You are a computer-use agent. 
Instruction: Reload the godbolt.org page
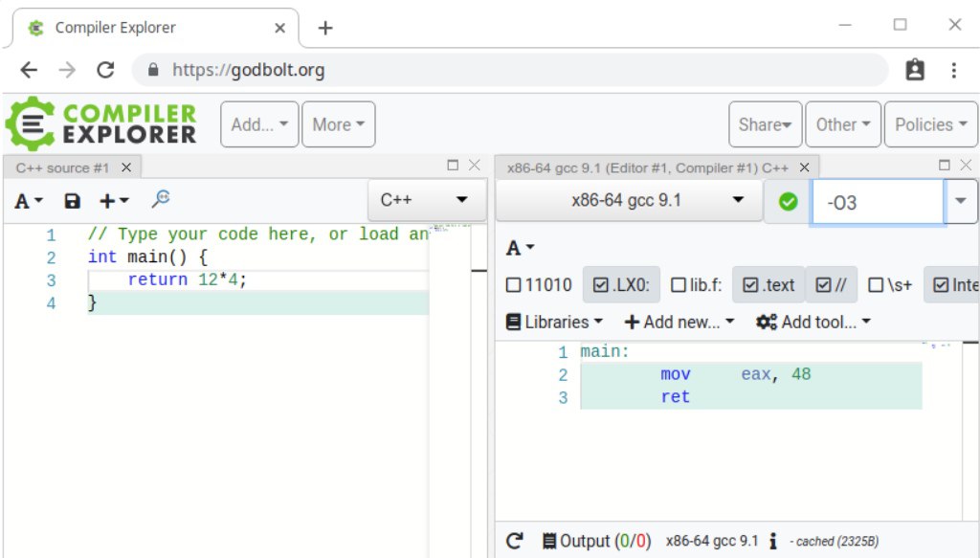[105, 70]
